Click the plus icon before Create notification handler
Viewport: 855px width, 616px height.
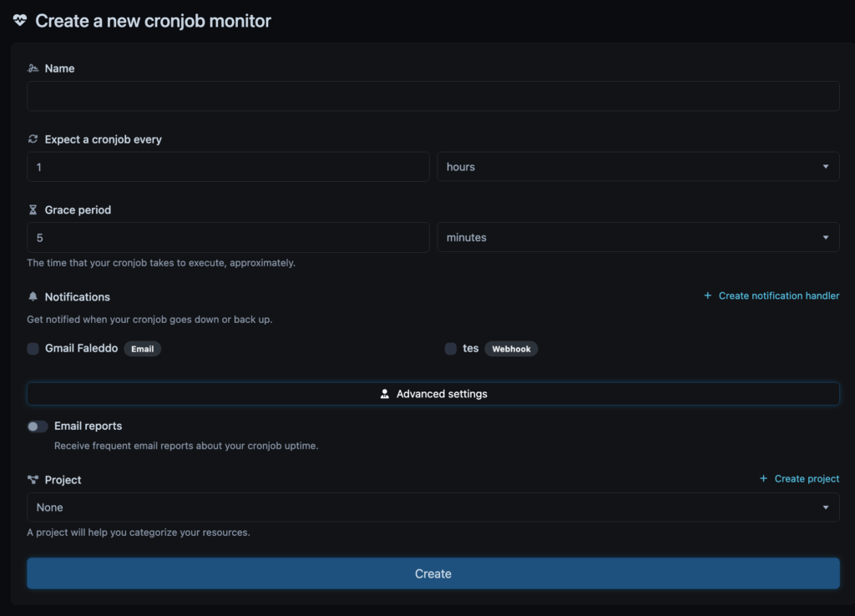[x=707, y=295]
